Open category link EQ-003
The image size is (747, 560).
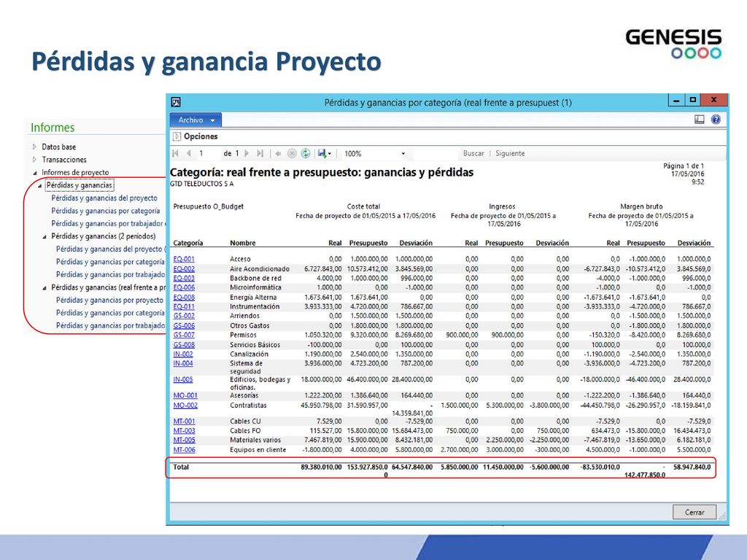coord(184,278)
